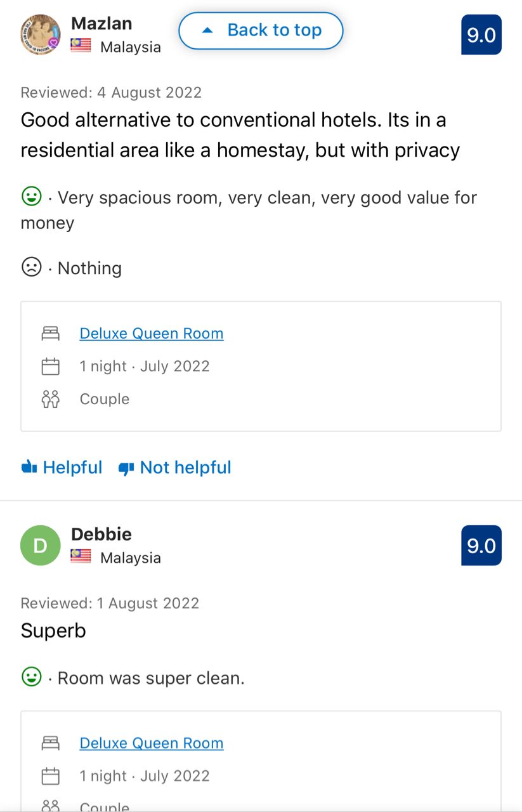Viewport: 522px width, 812px height.
Task: Click the couple icon in Mazlan's stay details
Action: [50, 399]
